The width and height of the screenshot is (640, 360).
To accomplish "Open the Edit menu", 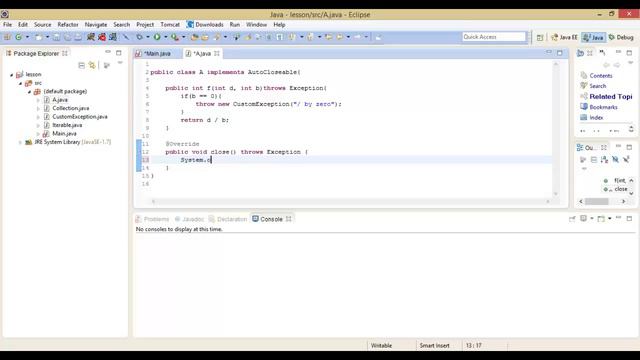I will [x=23, y=24].
